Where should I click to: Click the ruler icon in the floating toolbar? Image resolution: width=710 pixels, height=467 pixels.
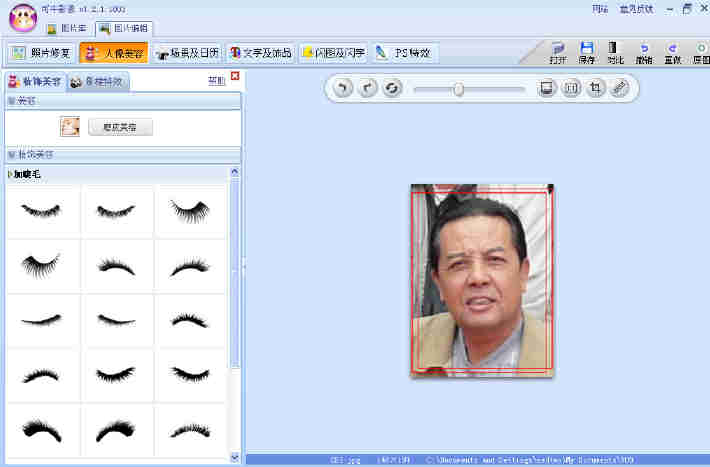620,89
